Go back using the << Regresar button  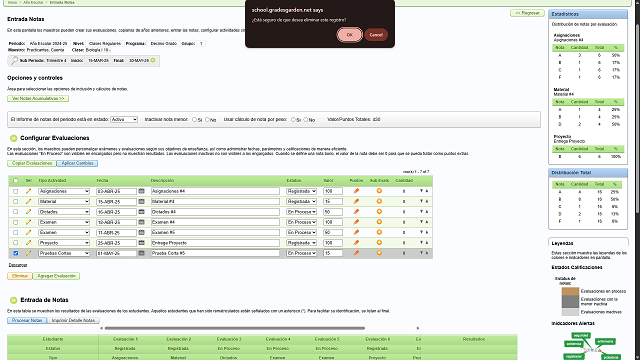tap(527, 13)
